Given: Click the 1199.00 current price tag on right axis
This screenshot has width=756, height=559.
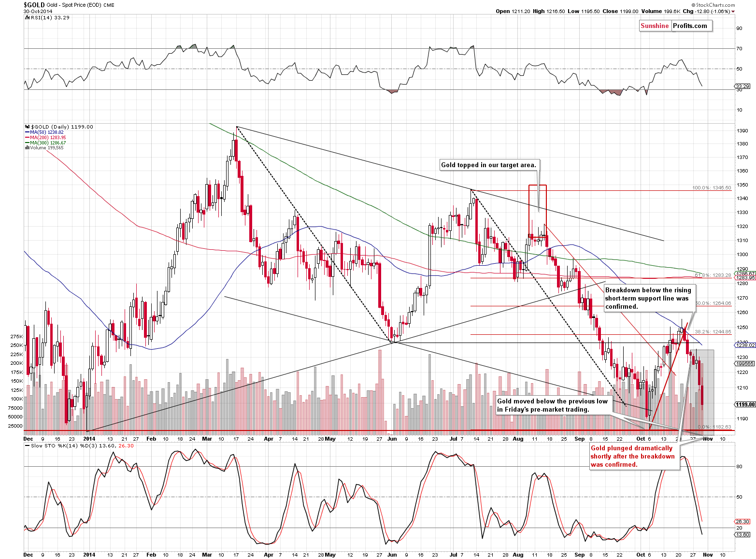Looking at the screenshot, I should 744,404.
